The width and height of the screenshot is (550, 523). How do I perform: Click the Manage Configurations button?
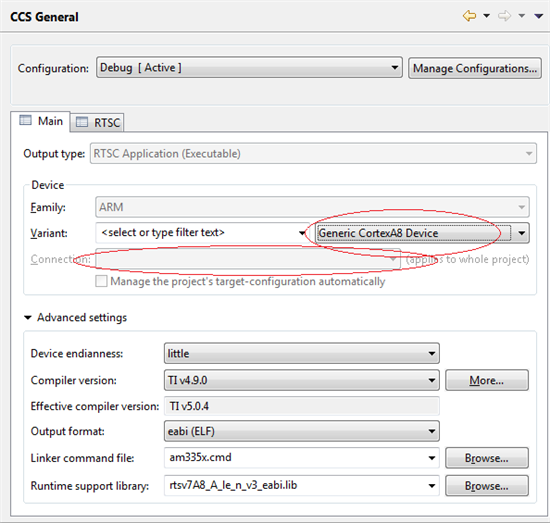pyautogui.click(x=475, y=68)
